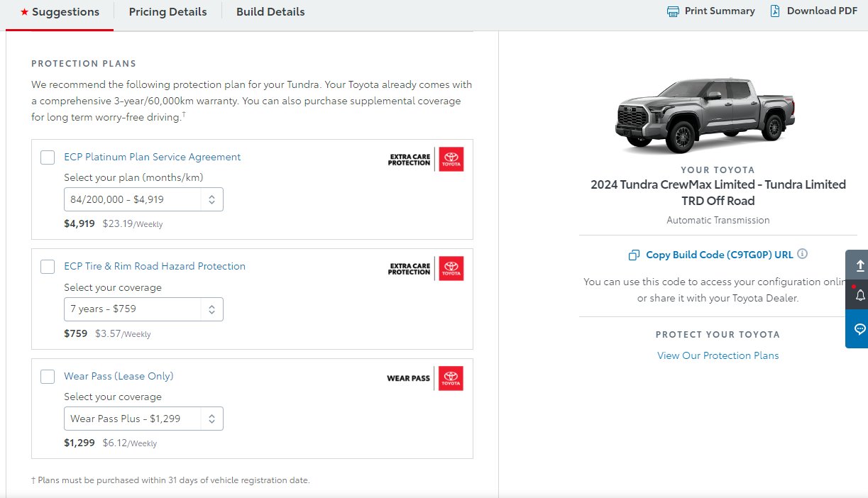This screenshot has height=498, width=868.
Task: Click the $4,919 price text
Action: click(x=79, y=223)
